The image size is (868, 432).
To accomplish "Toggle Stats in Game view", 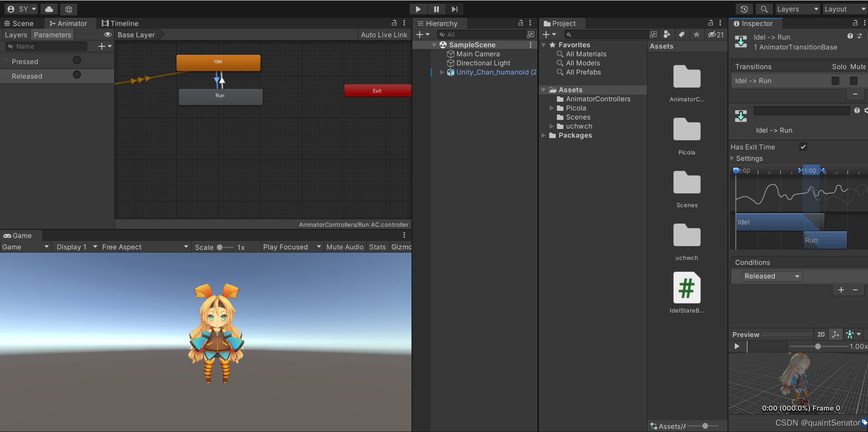I will tap(377, 247).
